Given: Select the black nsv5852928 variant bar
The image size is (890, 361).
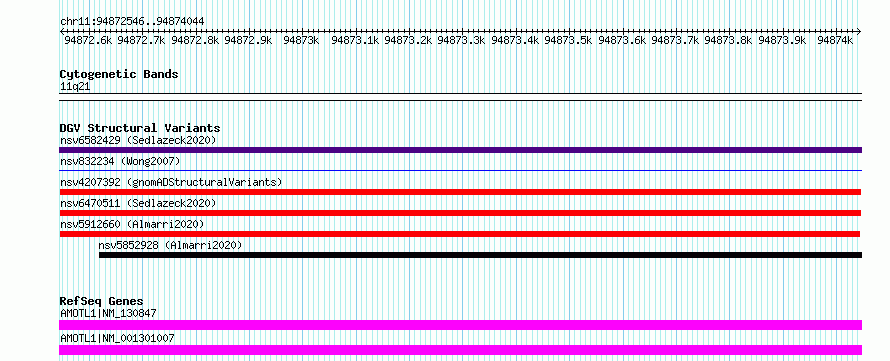Looking at the screenshot, I should coord(480,255).
